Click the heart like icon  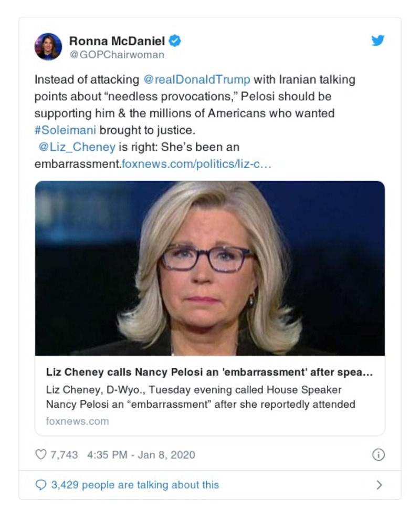(x=41, y=455)
